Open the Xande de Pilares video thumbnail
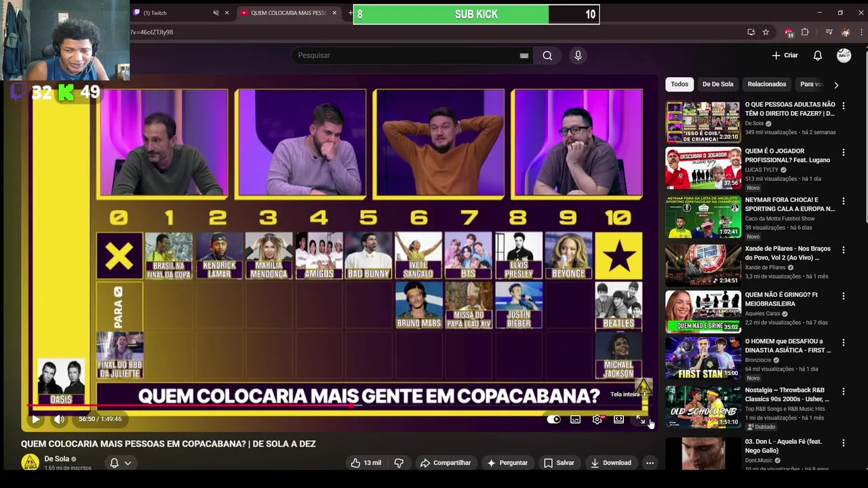Image resolution: width=868 pixels, height=488 pixels. [703, 264]
